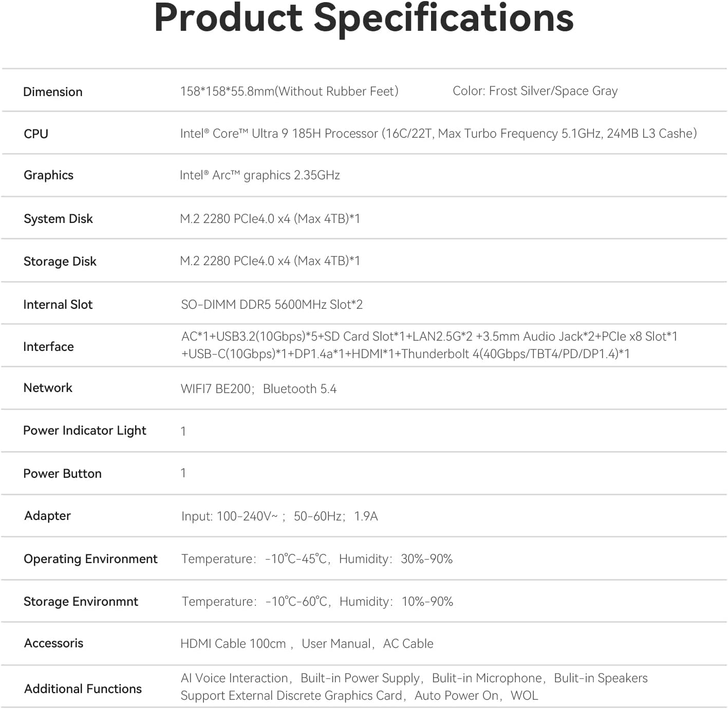The image size is (728, 709).
Task: Select the Internal Slot label
Action: tap(58, 305)
